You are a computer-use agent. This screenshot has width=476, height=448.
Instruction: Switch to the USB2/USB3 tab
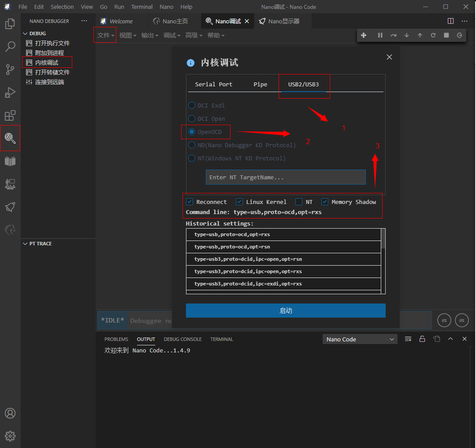point(303,84)
